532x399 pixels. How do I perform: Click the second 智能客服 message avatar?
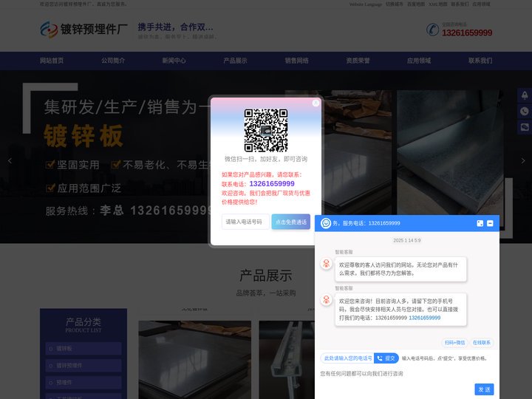coord(326,300)
